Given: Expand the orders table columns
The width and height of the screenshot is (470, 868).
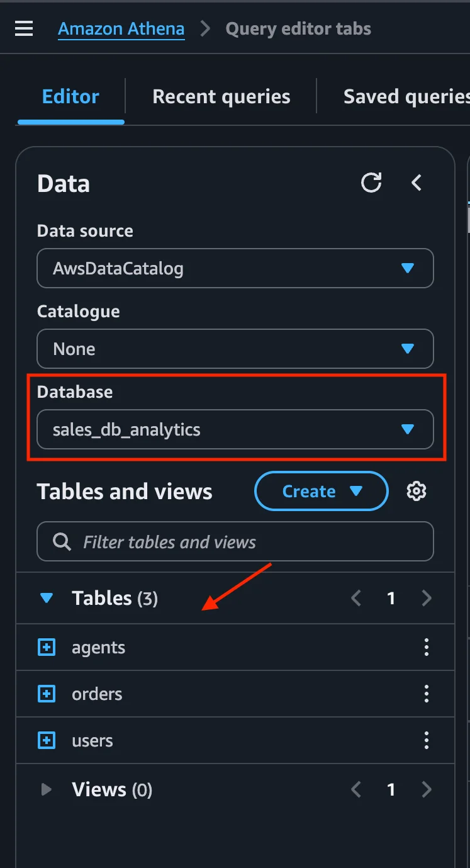Looking at the screenshot, I should point(47,694).
